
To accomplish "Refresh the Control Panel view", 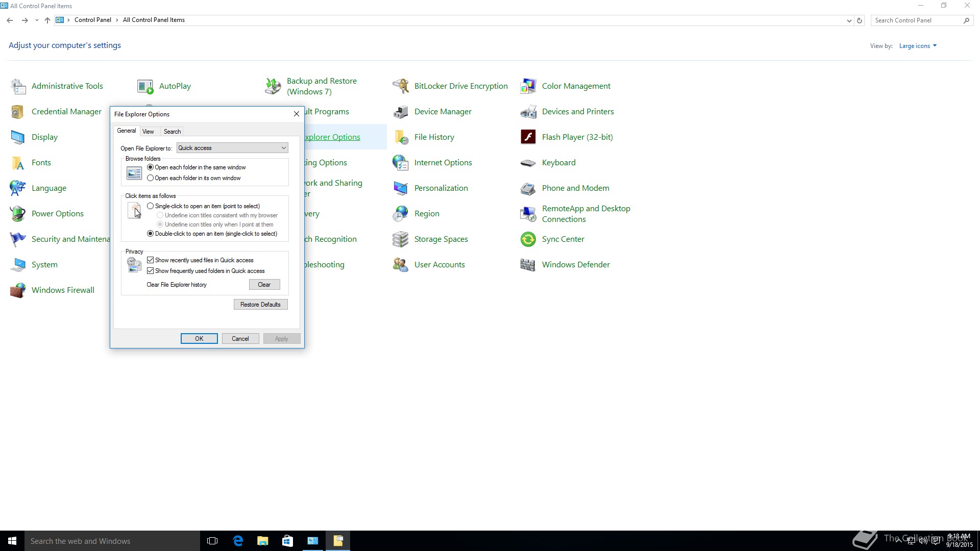I will point(860,21).
